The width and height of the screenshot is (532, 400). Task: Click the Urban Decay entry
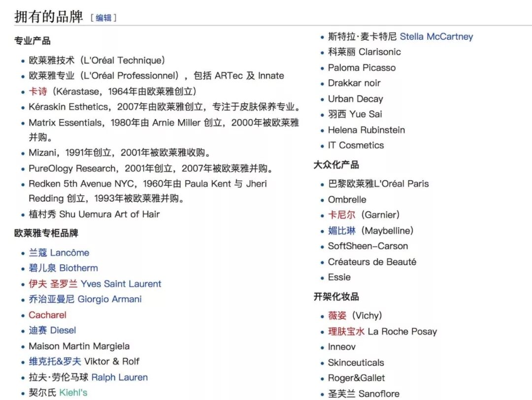[x=356, y=98]
